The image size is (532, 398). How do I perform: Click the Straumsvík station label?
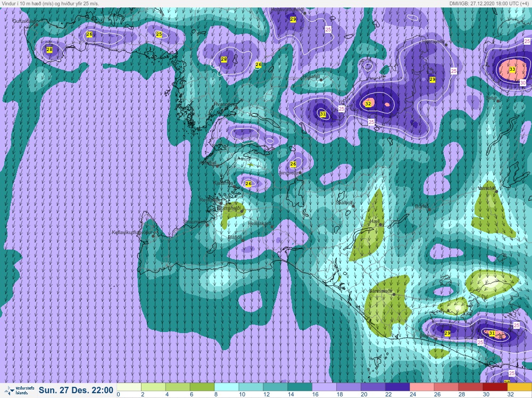pyautogui.click(x=195, y=222)
